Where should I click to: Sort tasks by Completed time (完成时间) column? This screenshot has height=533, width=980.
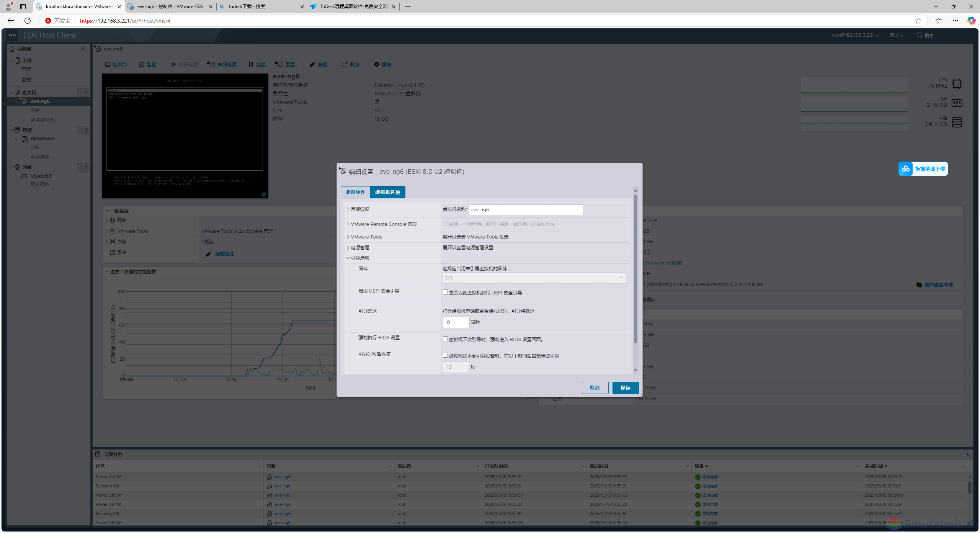[874, 466]
